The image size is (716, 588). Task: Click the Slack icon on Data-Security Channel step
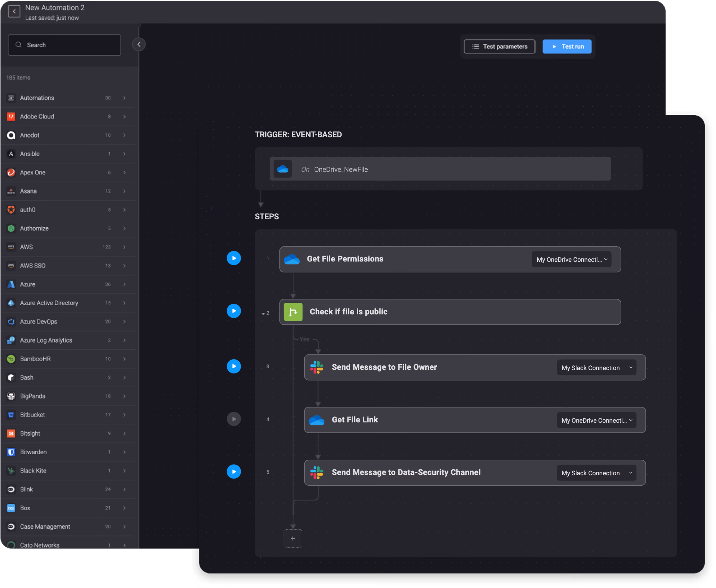(x=317, y=473)
